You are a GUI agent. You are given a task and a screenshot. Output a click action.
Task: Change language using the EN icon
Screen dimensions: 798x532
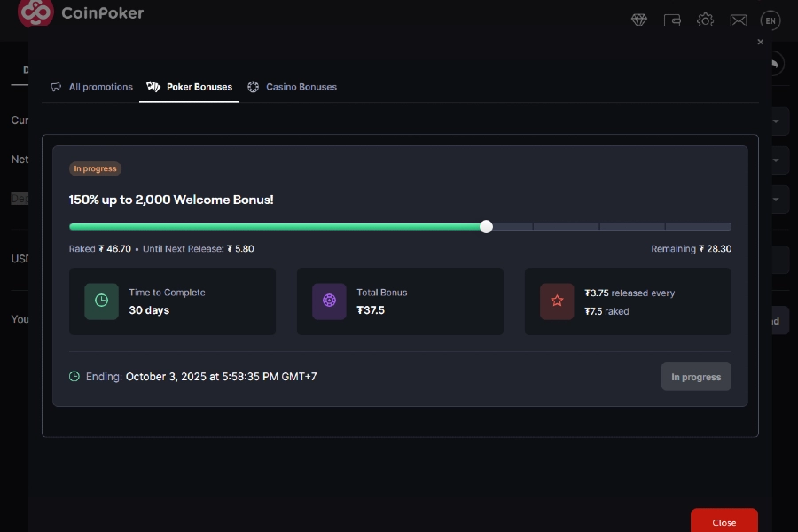(770, 20)
